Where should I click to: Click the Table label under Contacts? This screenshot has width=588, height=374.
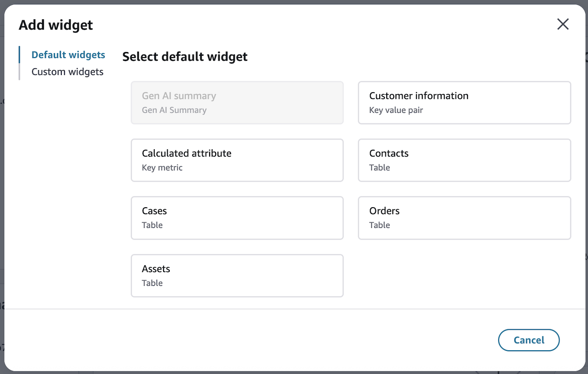379,167
